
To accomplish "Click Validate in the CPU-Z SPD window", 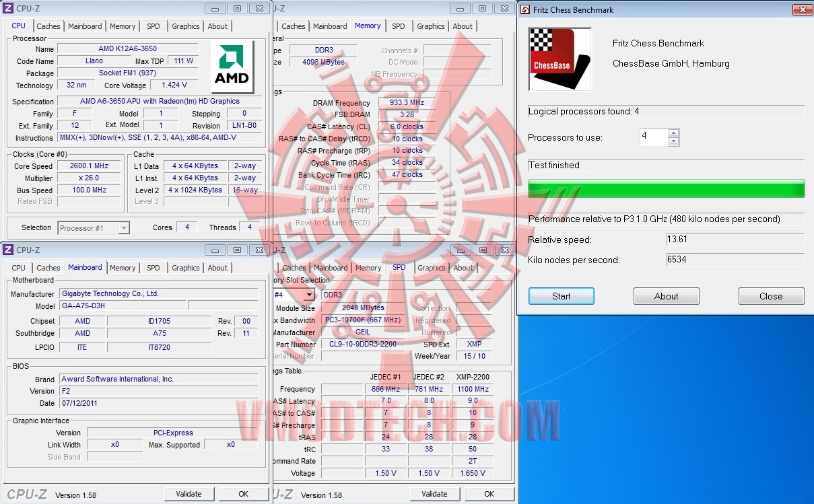I will pyautogui.click(x=434, y=494).
